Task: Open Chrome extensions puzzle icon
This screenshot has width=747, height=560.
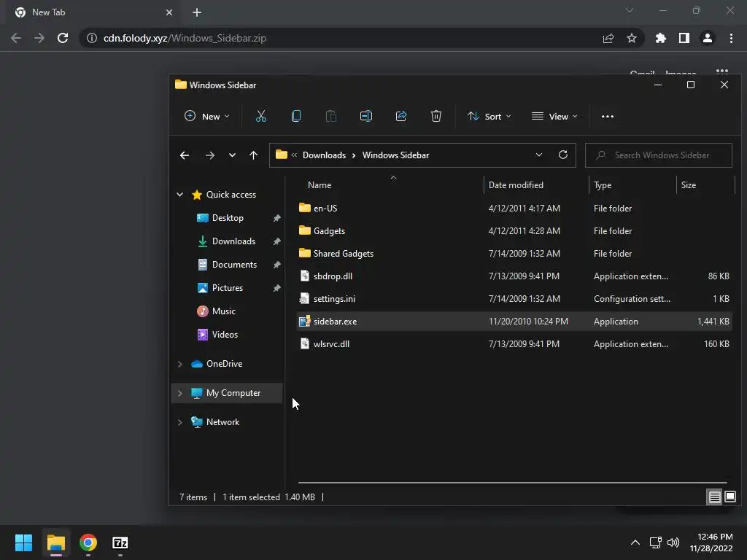Action: tap(661, 38)
